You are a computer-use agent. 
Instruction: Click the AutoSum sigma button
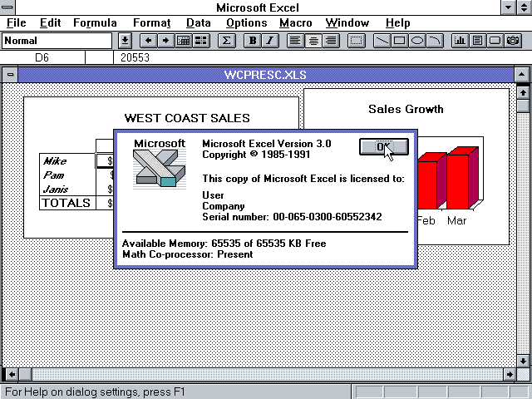click(x=227, y=41)
